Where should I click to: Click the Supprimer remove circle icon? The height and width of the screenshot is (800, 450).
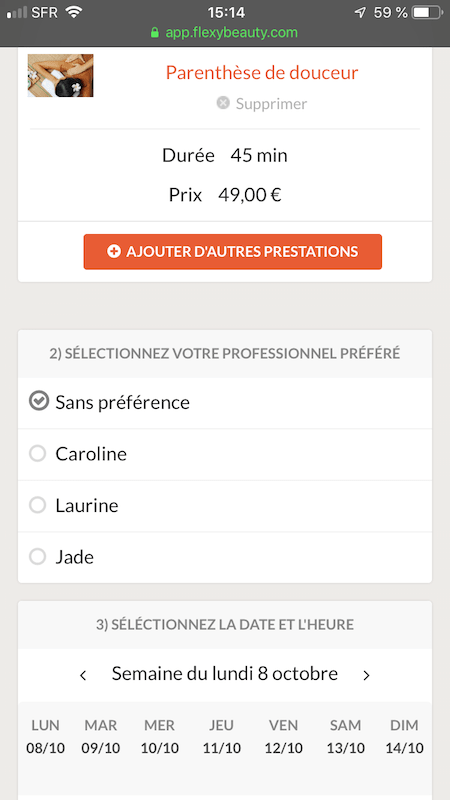(223, 103)
